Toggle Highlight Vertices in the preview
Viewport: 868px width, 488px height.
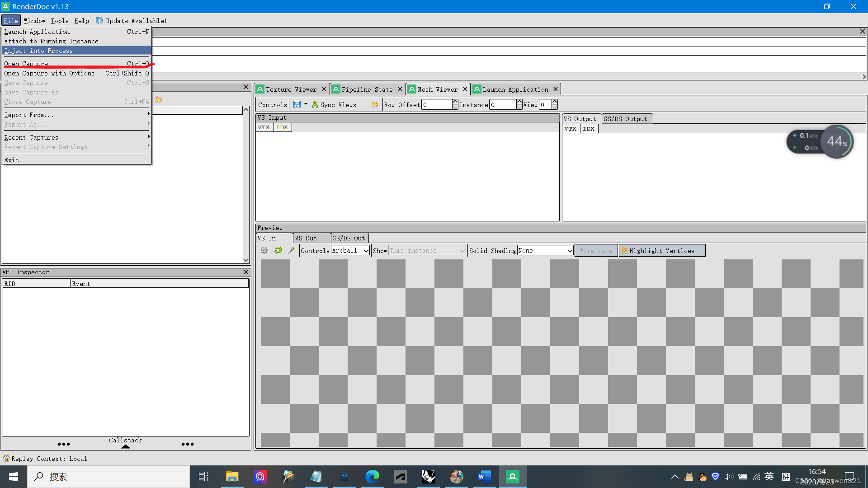(x=661, y=250)
